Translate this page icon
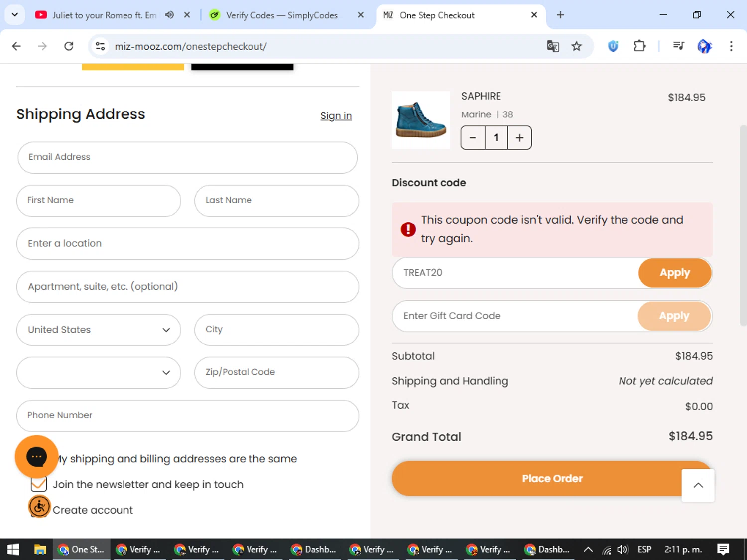Screen dimensions: 747x560 [x=553, y=46]
